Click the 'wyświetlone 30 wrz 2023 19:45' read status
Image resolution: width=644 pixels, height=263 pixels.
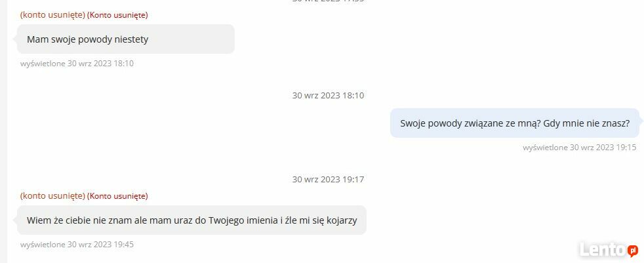[77, 245]
